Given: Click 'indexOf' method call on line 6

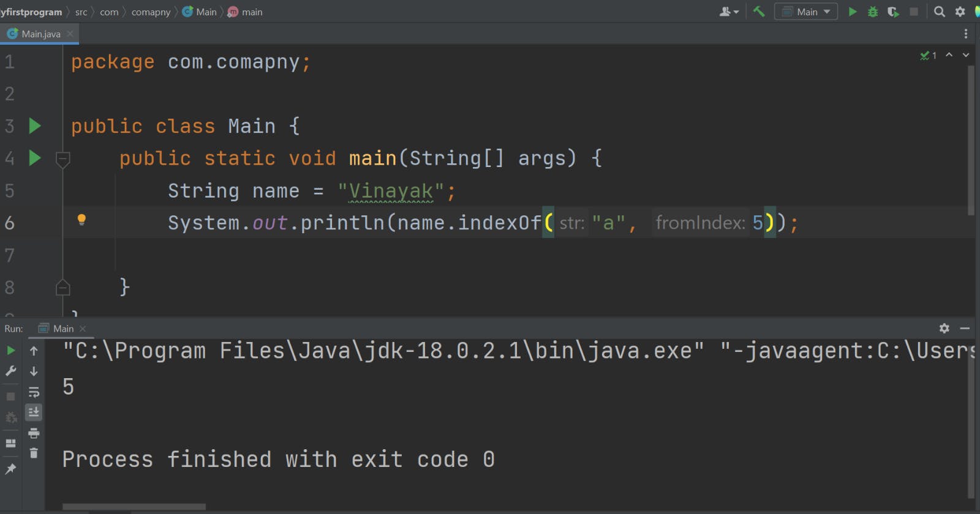Looking at the screenshot, I should pos(500,223).
